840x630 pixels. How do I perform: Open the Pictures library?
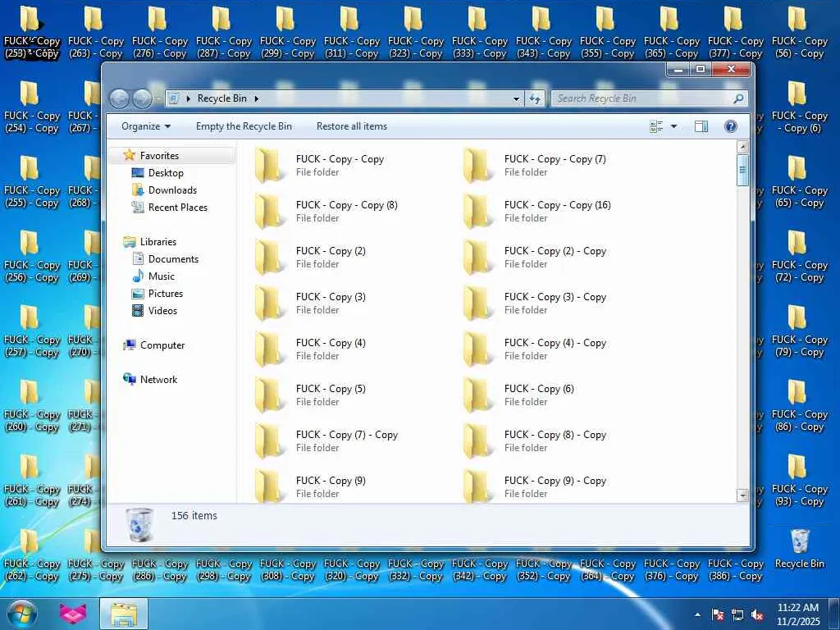pyautogui.click(x=165, y=294)
